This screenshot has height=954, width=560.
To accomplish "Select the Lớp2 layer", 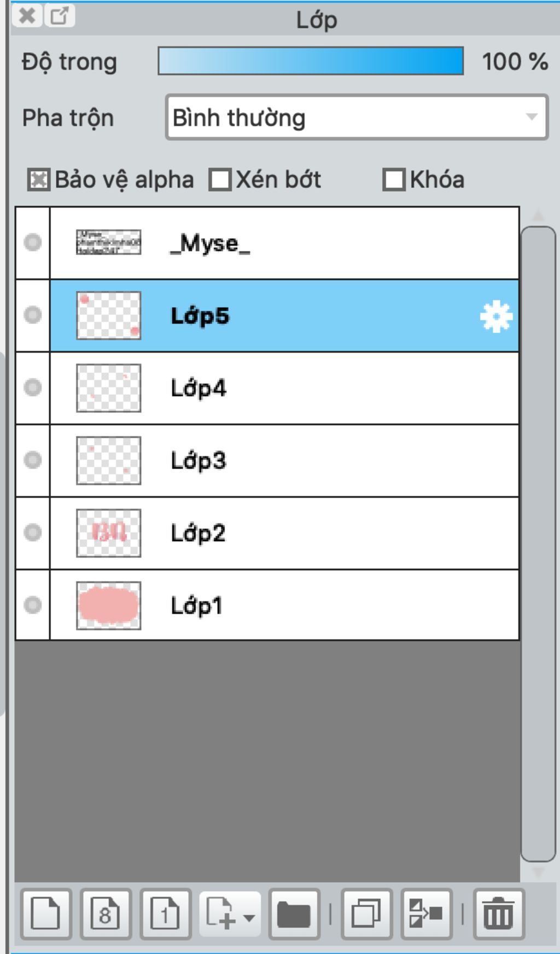I will [x=284, y=533].
